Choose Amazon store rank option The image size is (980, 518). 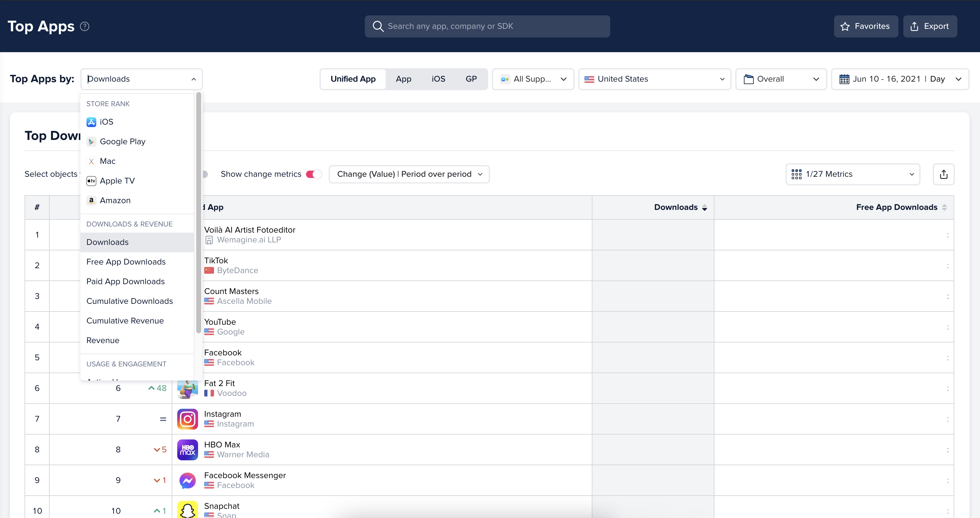[x=115, y=201]
